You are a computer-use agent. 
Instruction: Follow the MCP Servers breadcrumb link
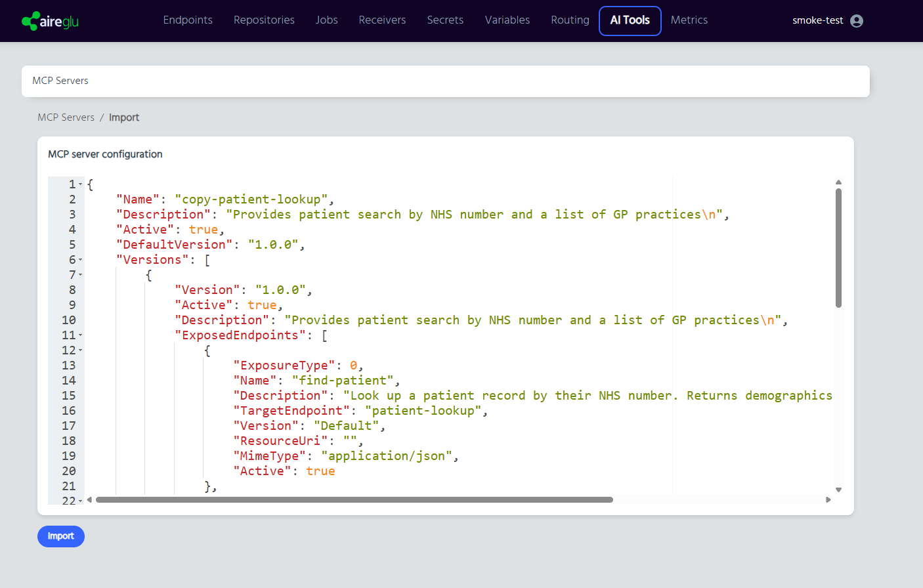[66, 117]
